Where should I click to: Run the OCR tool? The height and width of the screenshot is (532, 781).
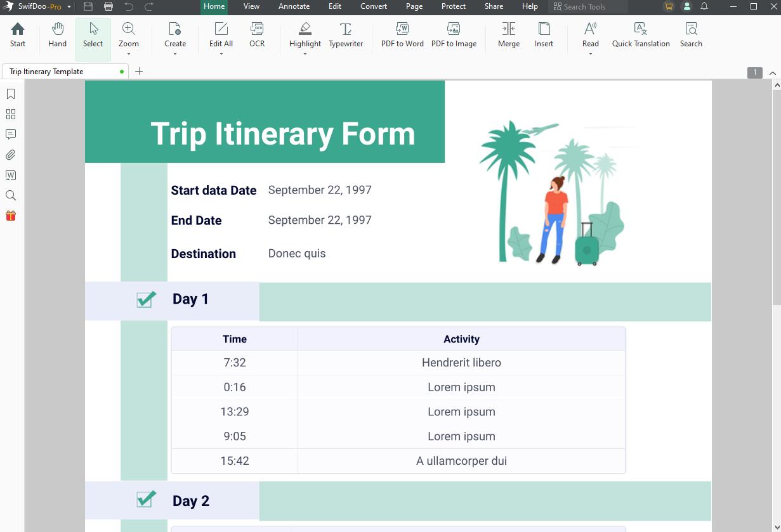pos(257,36)
